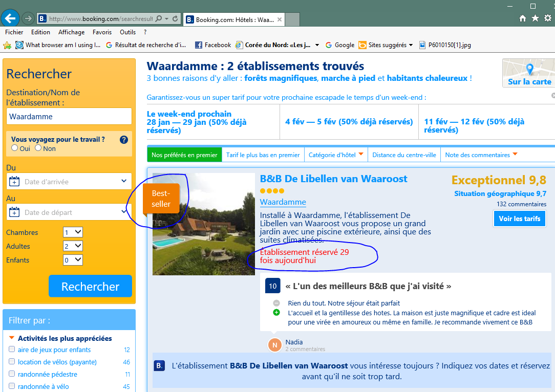Open the 'What browser am I using' favorite
Image resolution: width=555 pixels, height=392 pixels.
pos(58,45)
